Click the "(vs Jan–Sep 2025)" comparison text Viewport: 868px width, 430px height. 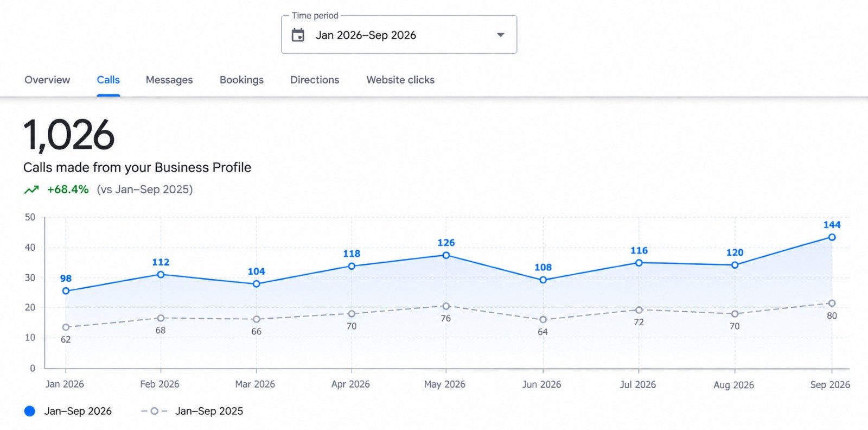click(x=145, y=189)
